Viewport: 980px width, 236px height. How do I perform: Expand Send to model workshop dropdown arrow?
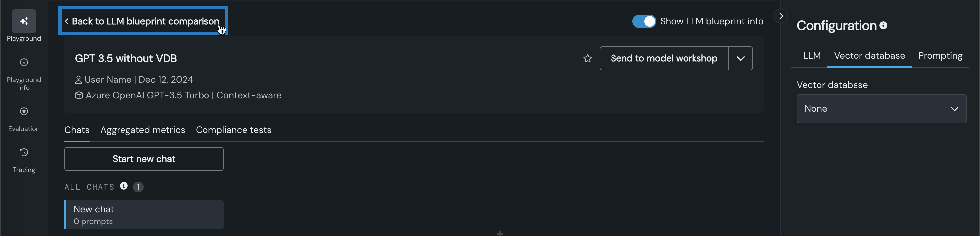[x=740, y=59]
